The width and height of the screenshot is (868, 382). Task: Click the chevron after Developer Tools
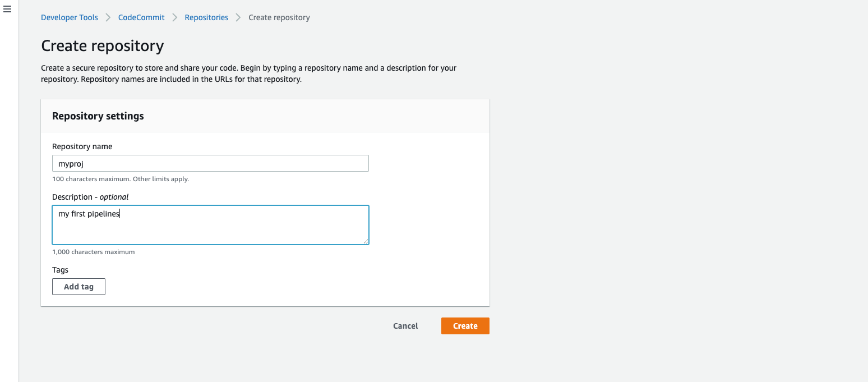click(x=108, y=17)
